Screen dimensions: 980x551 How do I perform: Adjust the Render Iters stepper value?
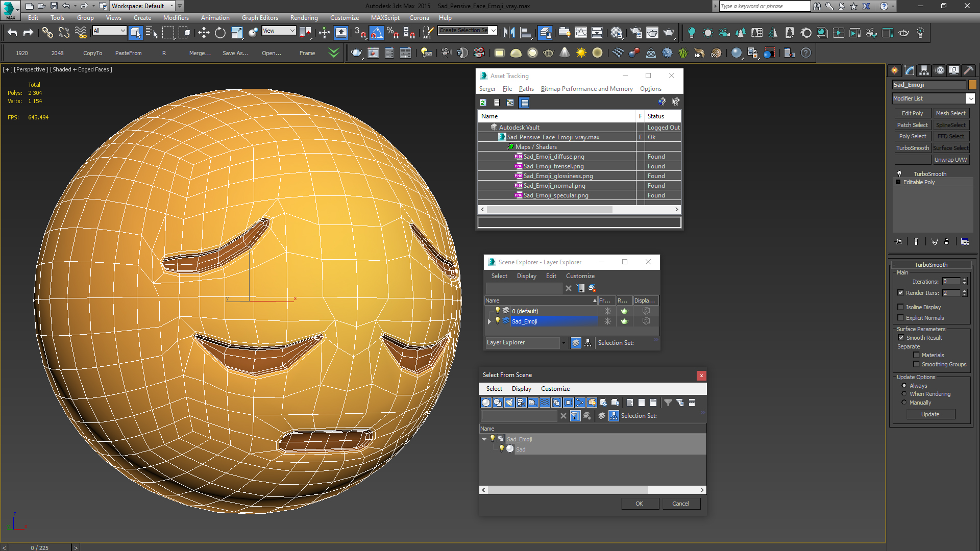[x=965, y=291]
